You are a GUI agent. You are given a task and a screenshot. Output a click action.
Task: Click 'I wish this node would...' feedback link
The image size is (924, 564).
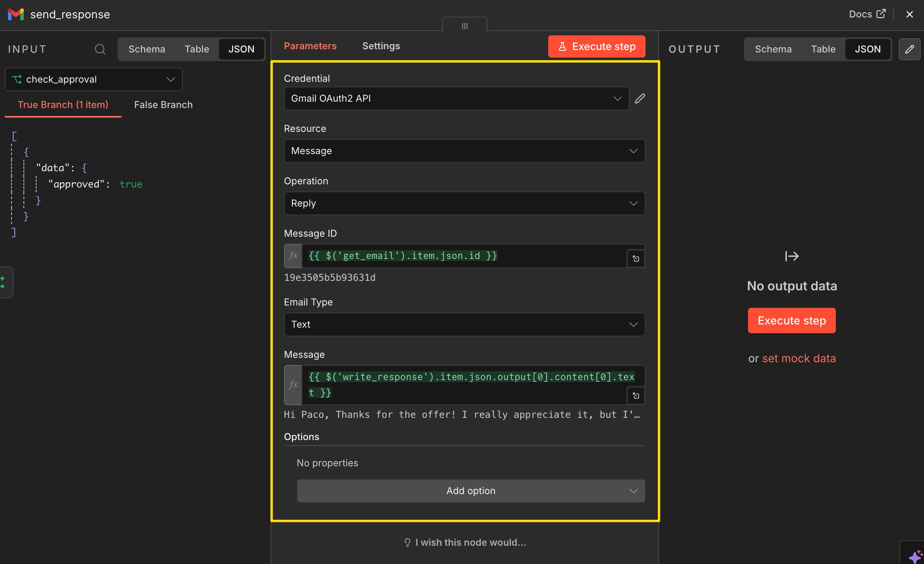[x=465, y=543]
